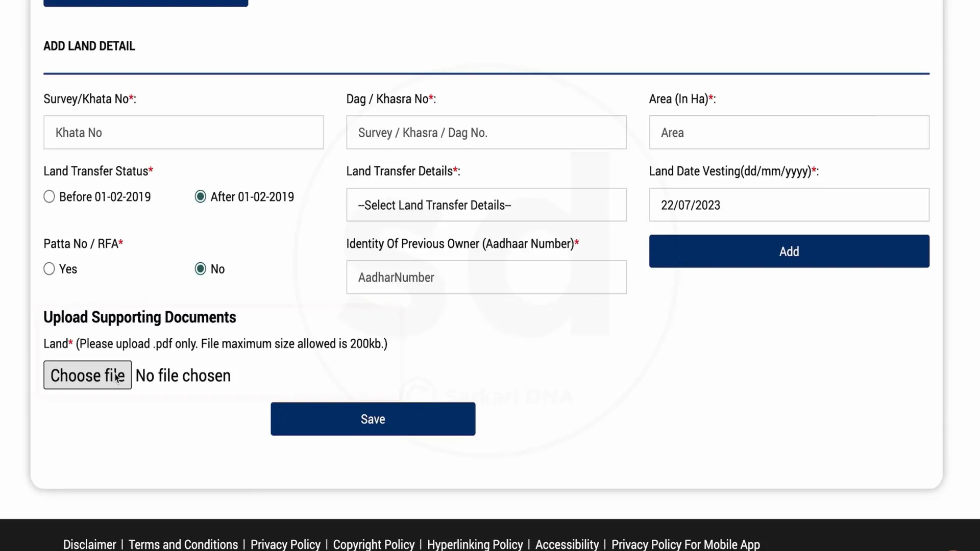This screenshot has height=551, width=980.
Task: Open the Land Transfer Details dropdown
Action: [x=486, y=205]
